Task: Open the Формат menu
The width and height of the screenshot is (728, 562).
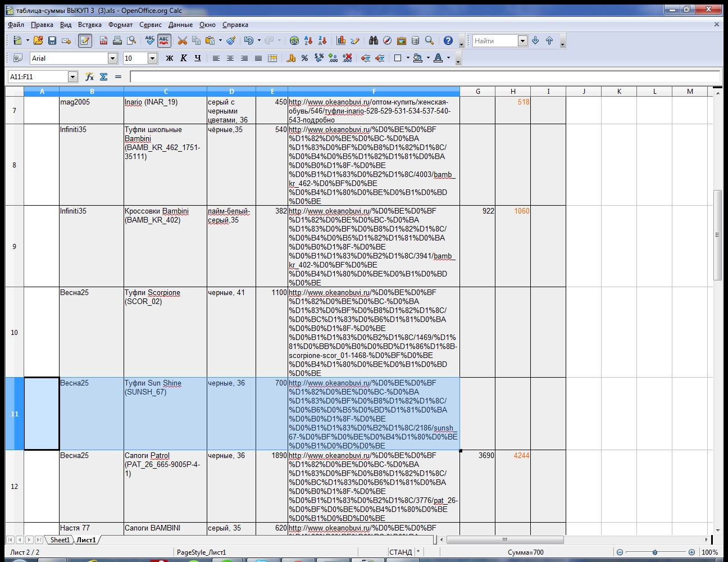Action: point(120,25)
